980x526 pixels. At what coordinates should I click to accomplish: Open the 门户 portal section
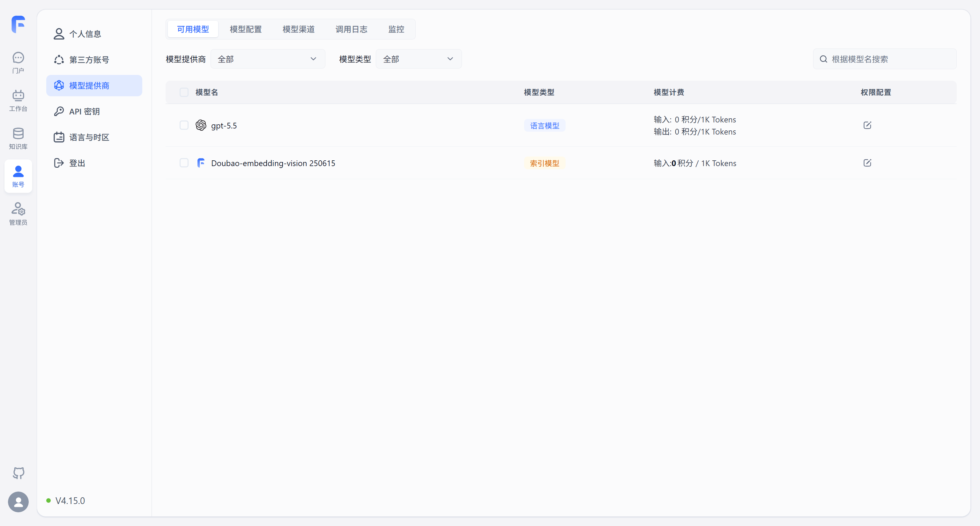point(18,63)
